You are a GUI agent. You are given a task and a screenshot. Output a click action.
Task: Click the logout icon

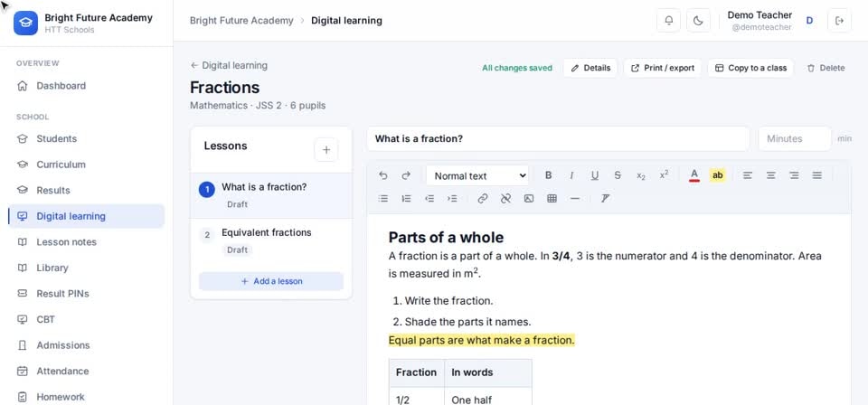839,21
